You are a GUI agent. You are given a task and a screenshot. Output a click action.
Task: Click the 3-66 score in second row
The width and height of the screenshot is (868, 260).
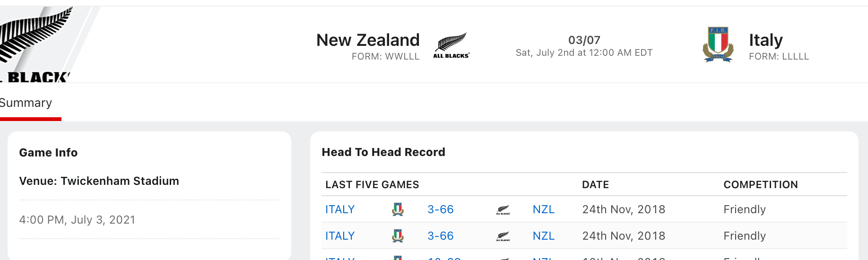point(441,236)
